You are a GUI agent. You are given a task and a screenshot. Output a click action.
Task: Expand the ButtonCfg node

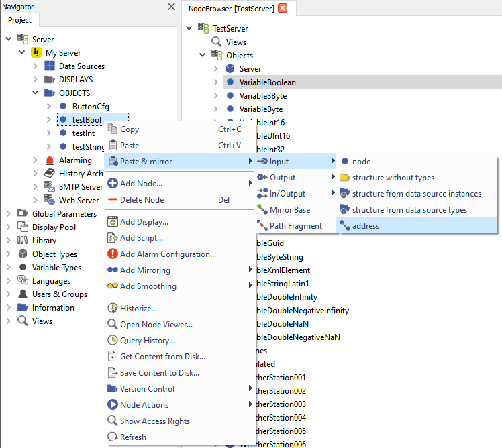(49, 106)
